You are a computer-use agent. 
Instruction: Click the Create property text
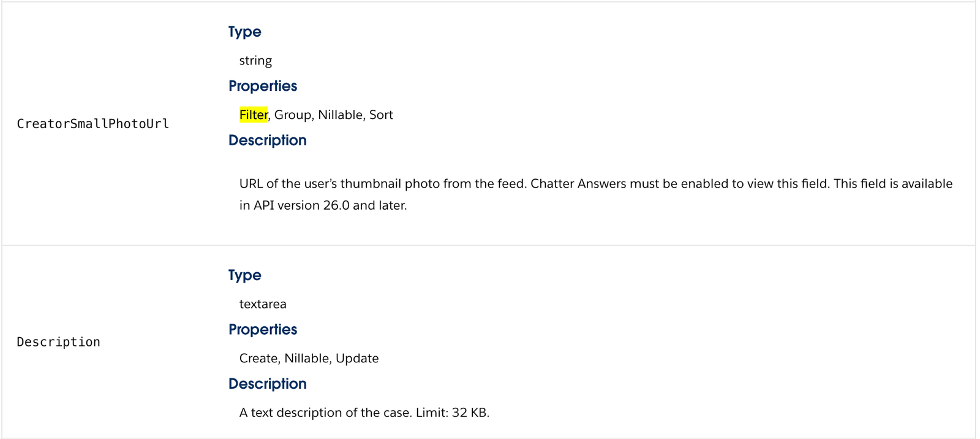[x=259, y=359]
